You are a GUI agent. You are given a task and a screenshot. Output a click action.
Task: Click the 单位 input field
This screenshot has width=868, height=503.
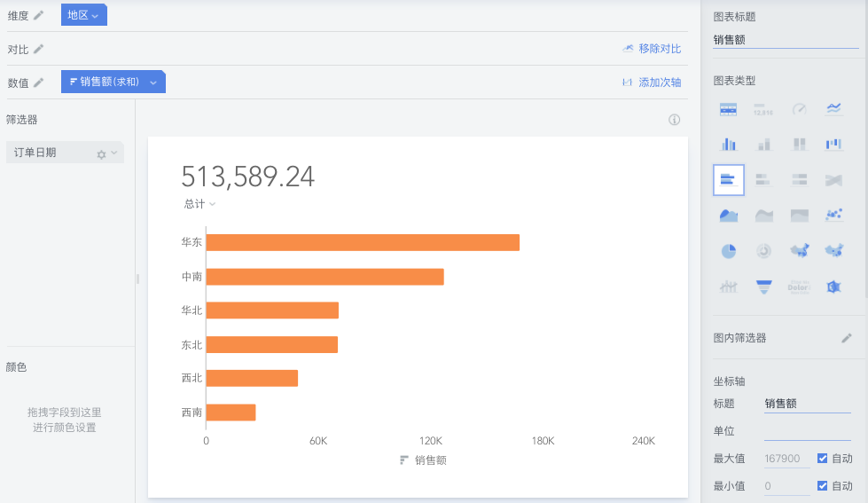click(807, 431)
